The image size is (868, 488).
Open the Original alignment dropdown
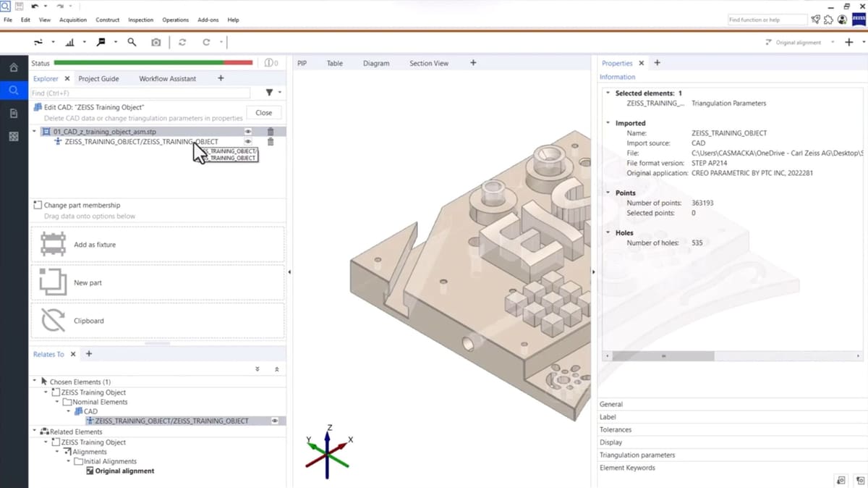[x=833, y=43]
